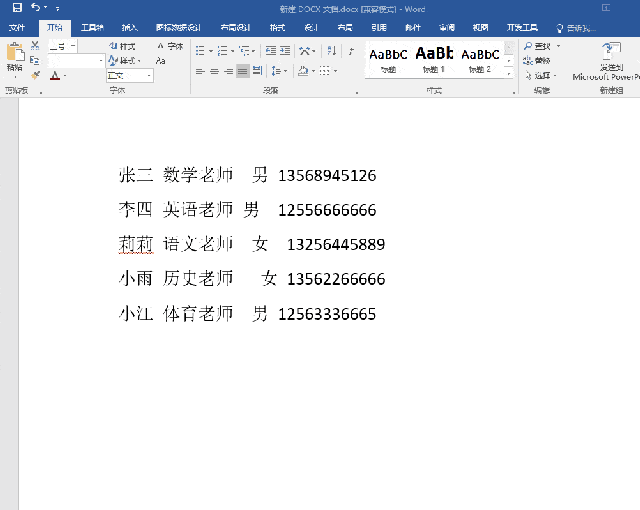Open the ribbon display options icon
This screenshot has width=640, height=510.
606,7
